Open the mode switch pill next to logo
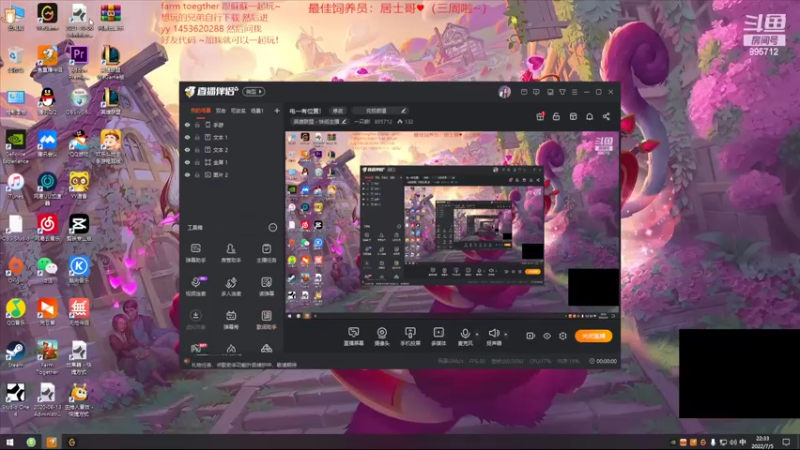The width and height of the screenshot is (800, 450). point(254,92)
